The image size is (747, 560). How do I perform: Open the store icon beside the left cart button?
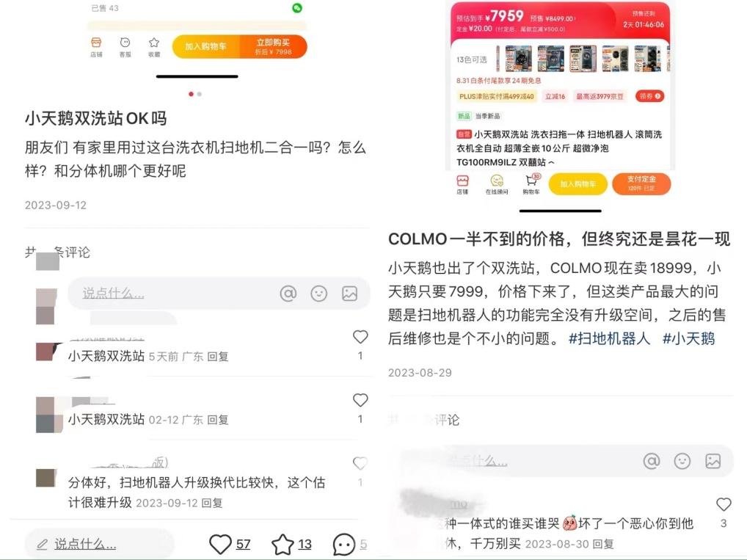click(x=96, y=47)
